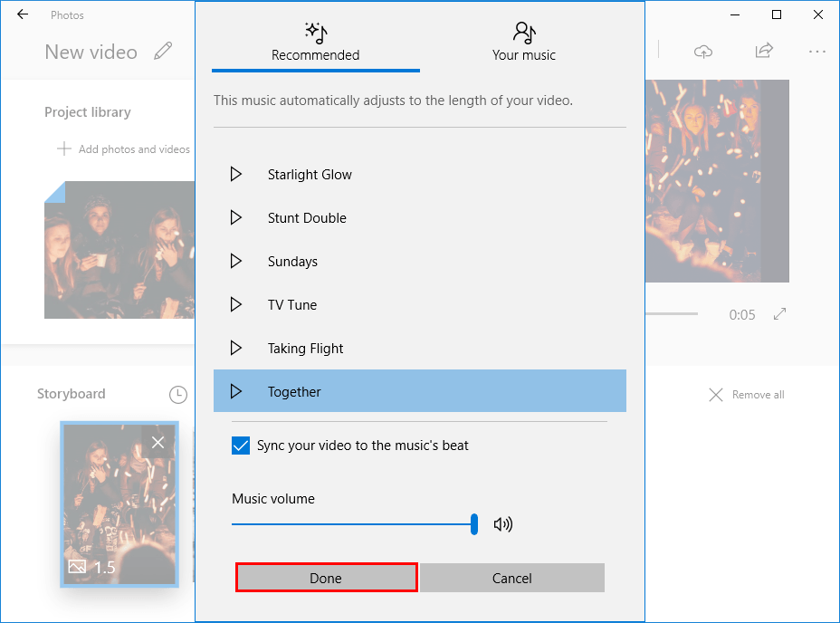
Task: Disable Sync your video to the music's beat
Action: [x=240, y=446]
